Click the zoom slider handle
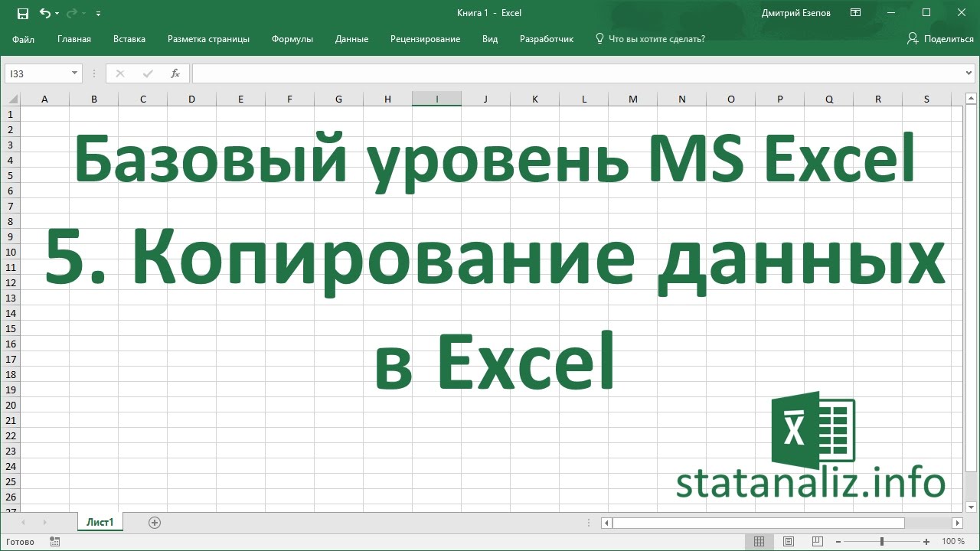Image resolution: width=980 pixels, height=551 pixels. (x=882, y=542)
